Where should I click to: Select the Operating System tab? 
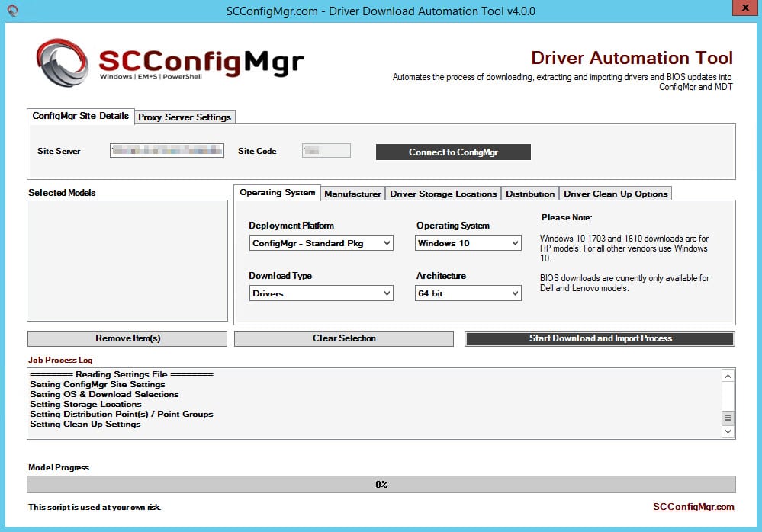(277, 193)
